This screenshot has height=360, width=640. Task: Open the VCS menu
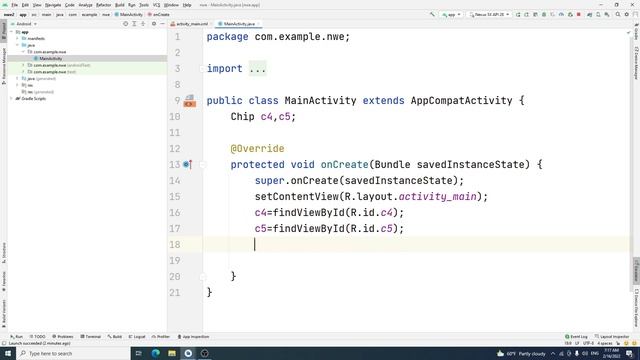point(156,5)
